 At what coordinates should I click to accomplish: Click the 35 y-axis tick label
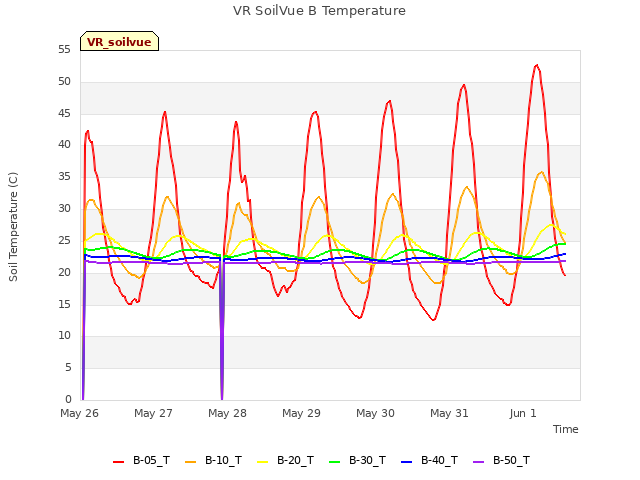[x=64, y=176]
